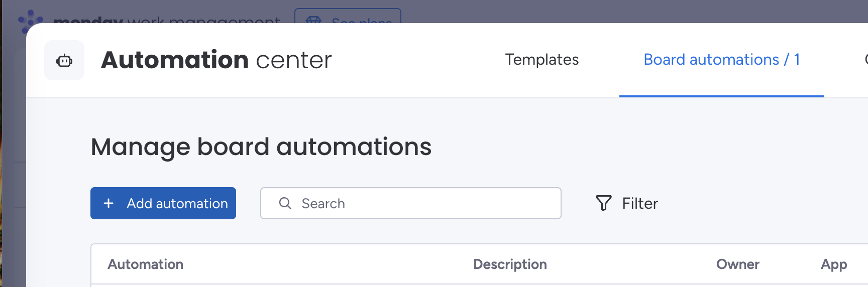The image size is (868, 287).
Task: Click the magnifier icon in the search box
Action: (x=285, y=203)
